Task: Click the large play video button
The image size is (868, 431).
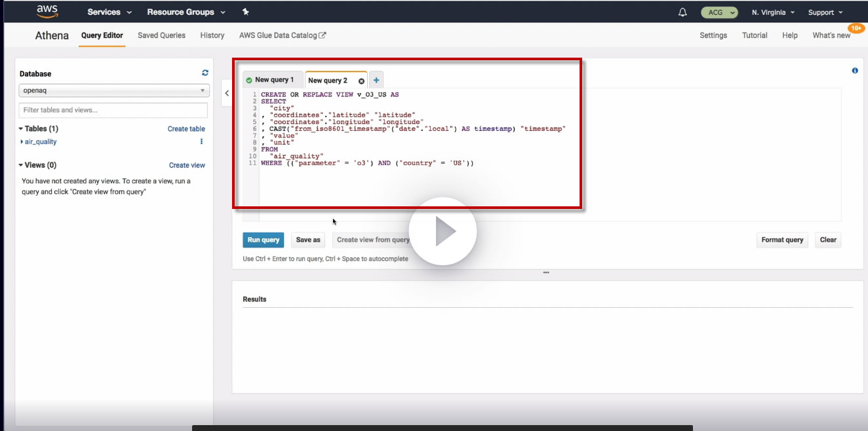Action: coord(443,231)
